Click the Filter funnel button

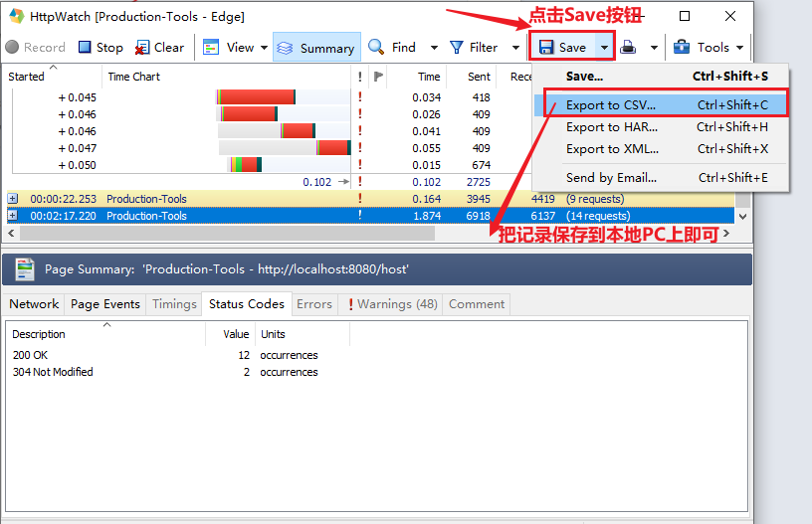point(474,48)
